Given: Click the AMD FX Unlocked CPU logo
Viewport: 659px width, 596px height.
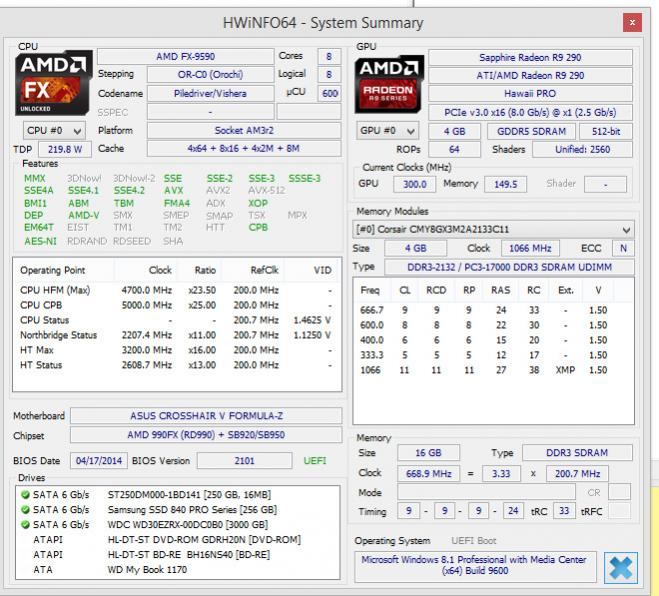Looking at the screenshot, I should click(53, 83).
